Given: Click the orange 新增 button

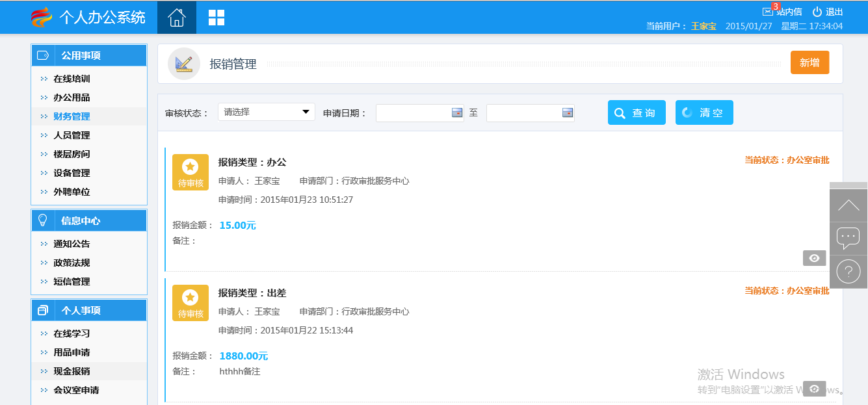Looking at the screenshot, I should coord(809,62).
